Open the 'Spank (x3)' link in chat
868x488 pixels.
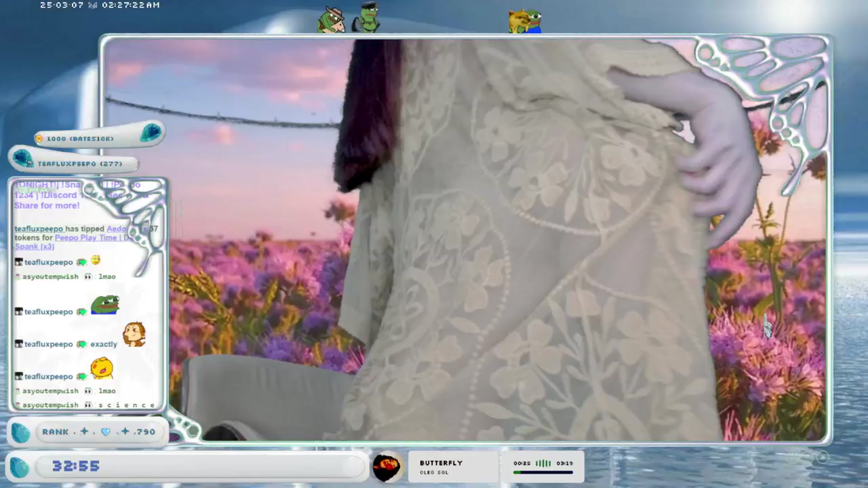click(x=34, y=247)
